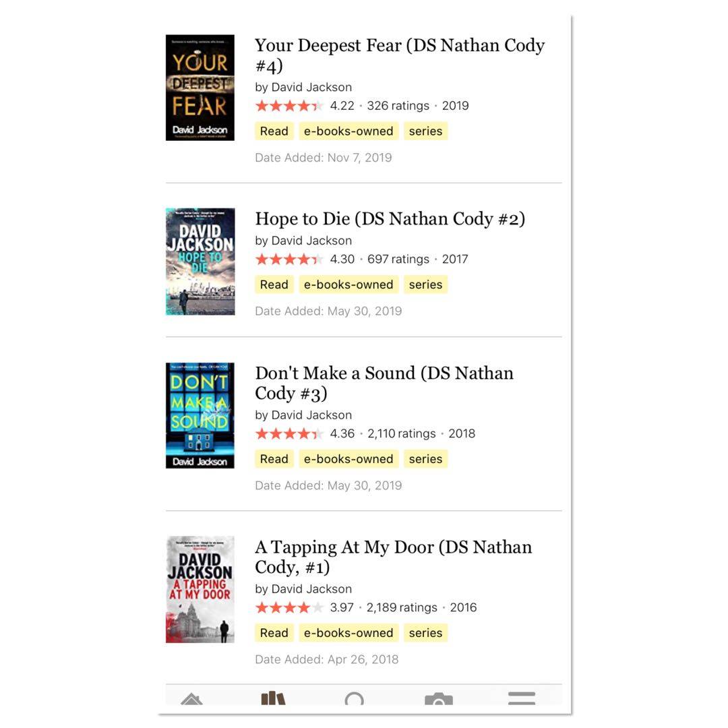Open the More hamburger menu icon

522,698
